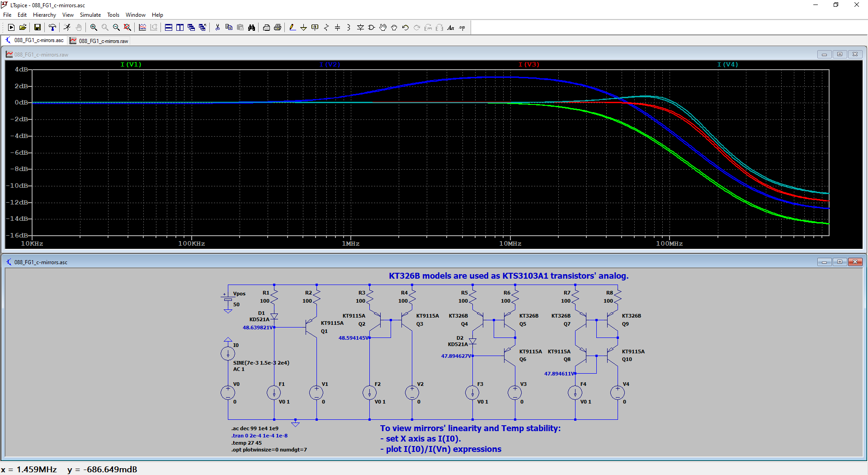Select the Move hand tool
The image size is (868, 475).
pos(383,28)
